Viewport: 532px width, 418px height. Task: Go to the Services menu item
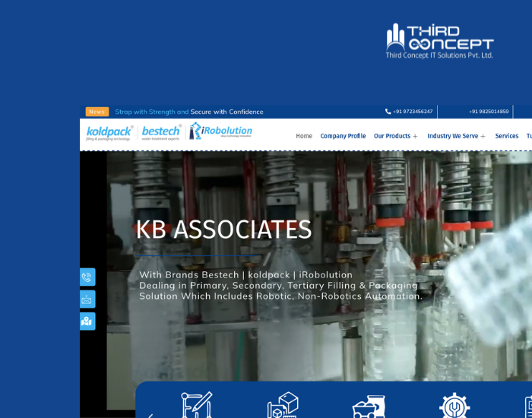[506, 136]
